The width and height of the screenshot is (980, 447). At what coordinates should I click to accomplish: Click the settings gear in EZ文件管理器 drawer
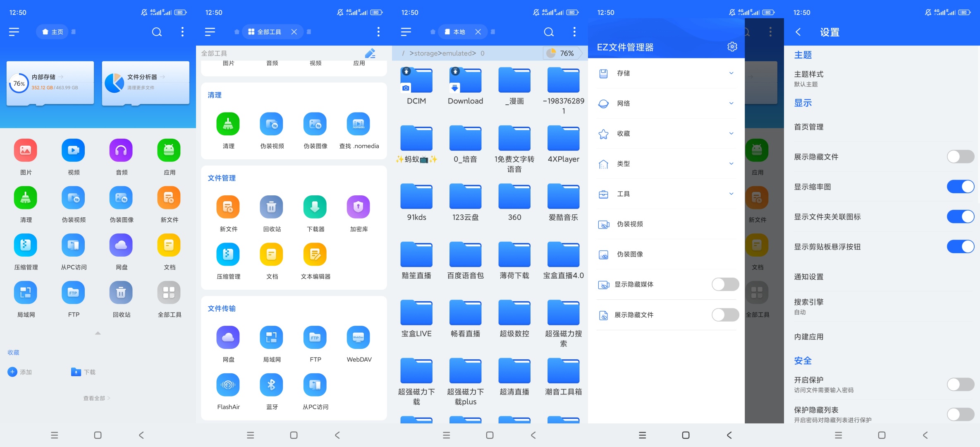tap(732, 47)
